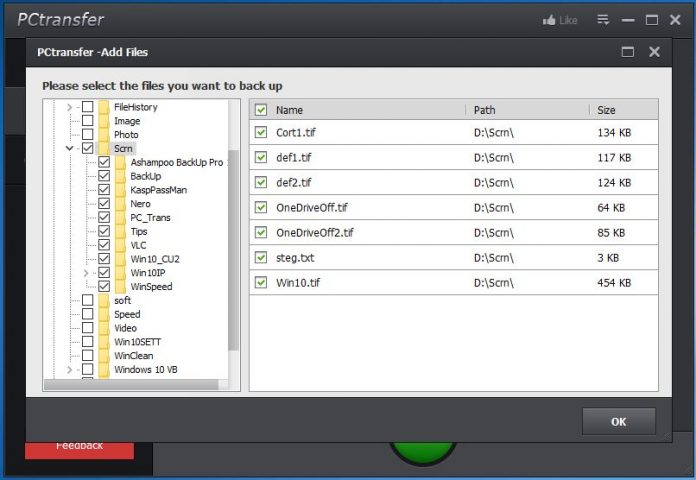Viewport: 696px width, 480px height.
Task: Collapse the Scrn folder tree node
Action: [70, 149]
